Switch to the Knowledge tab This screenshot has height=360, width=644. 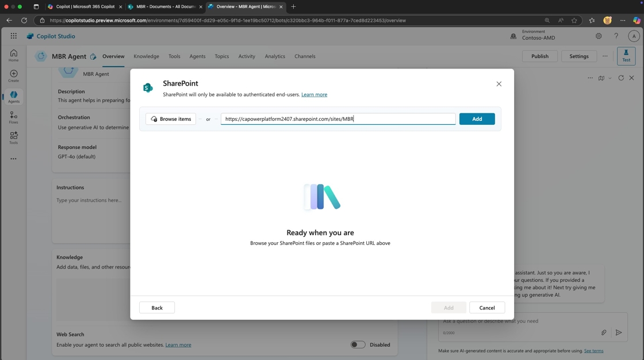[x=146, y=56]
